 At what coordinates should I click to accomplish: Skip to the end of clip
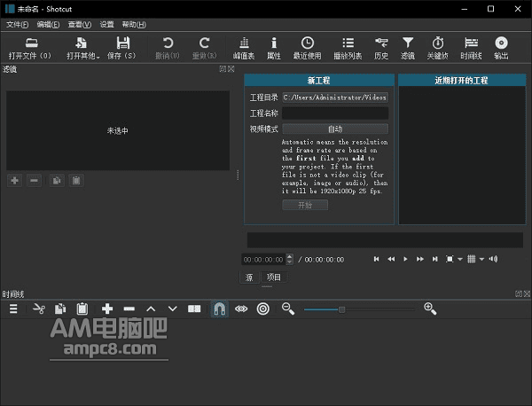(435, 259)
